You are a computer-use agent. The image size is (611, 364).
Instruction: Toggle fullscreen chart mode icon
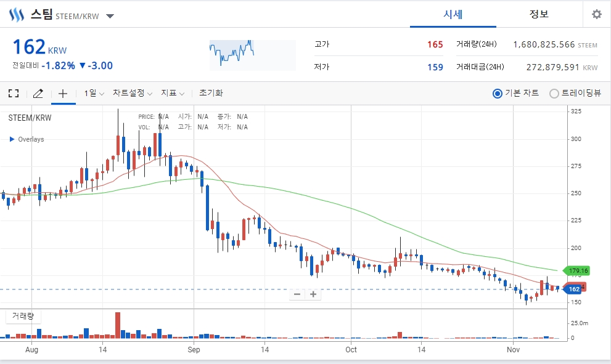[14, 93]
